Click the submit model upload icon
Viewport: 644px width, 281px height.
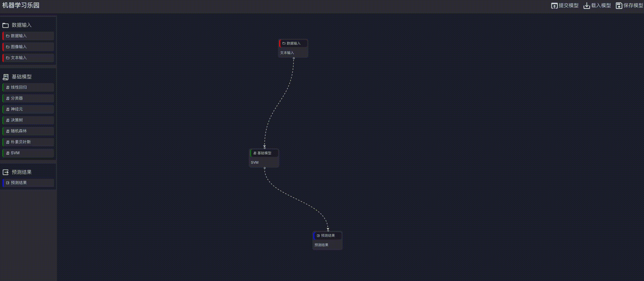coord(554,6)
